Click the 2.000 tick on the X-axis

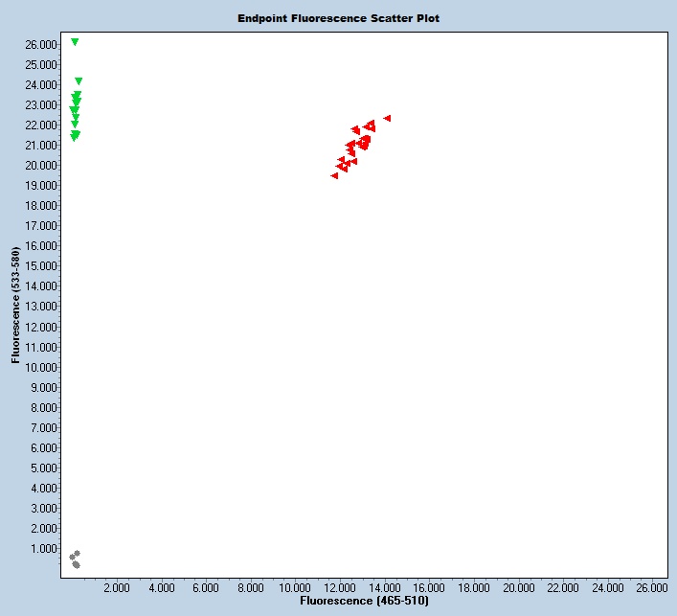click(x=116, y=586)
